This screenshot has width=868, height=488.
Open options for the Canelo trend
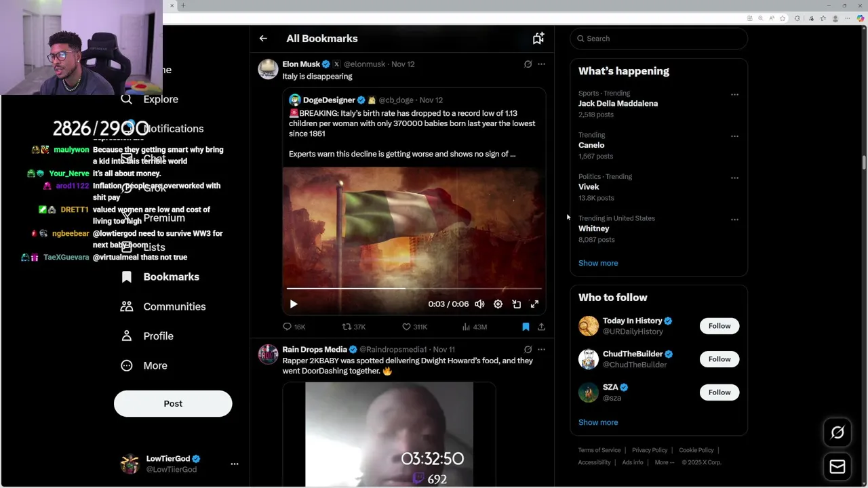(x=734, y=136)
